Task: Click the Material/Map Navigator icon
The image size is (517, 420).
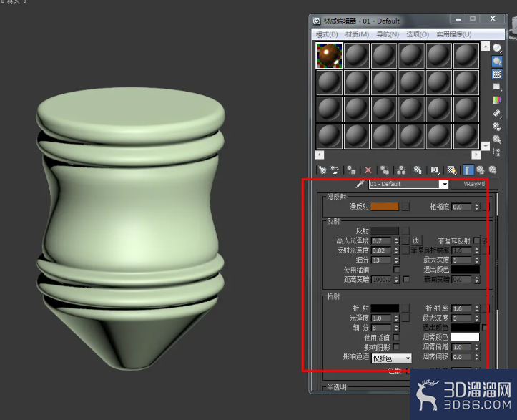Action: (497, 152)
